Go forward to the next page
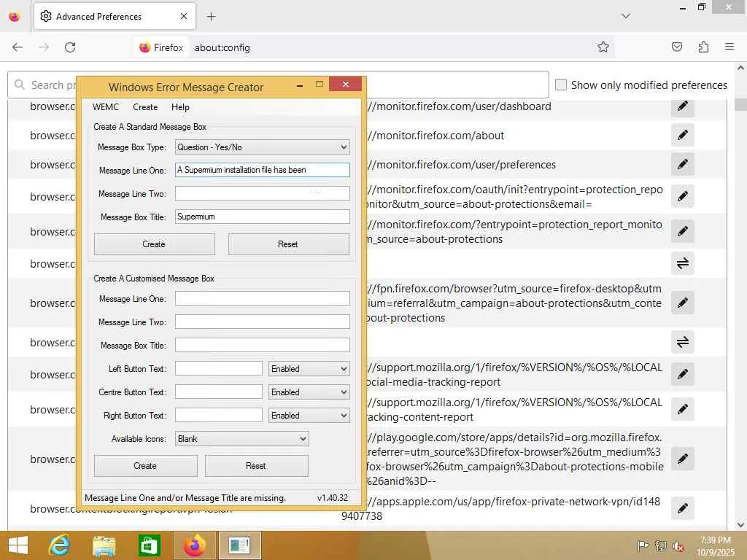 click(44, 47)
